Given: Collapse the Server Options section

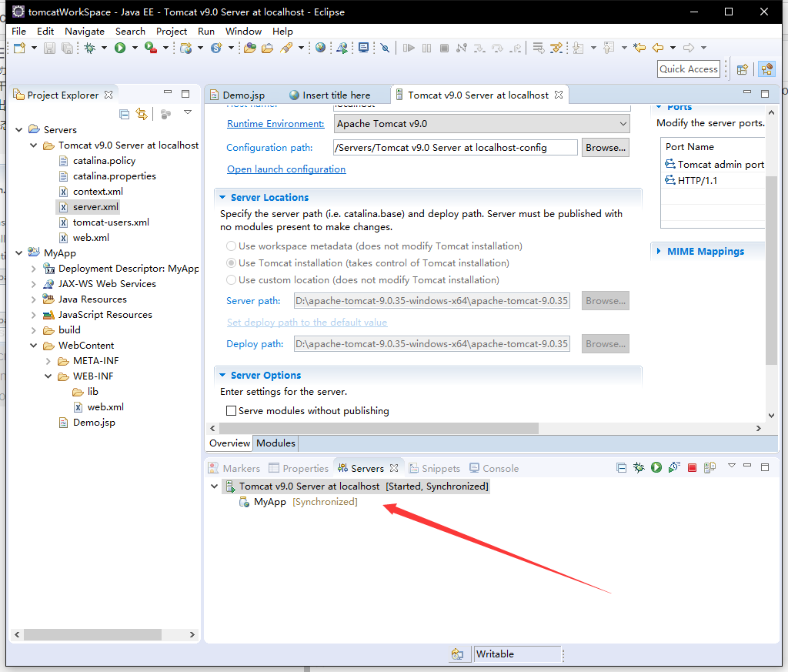Looking at the screenshot, I should (x=222, y=376).
